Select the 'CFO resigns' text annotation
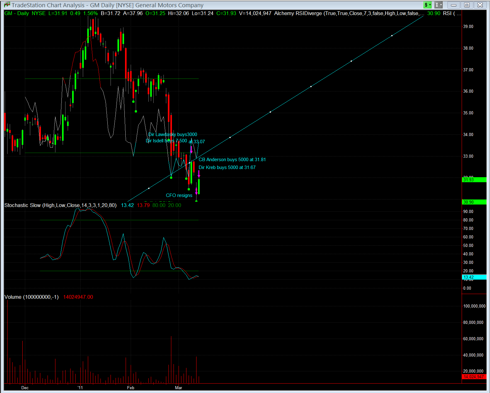The image size is (490, 393). click(x=179, y=195)
